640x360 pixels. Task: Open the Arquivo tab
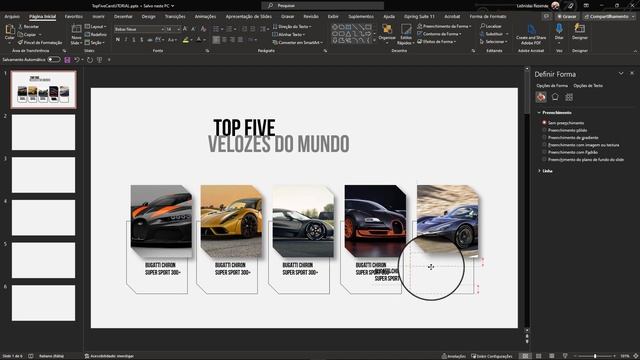pyautogui.click(x=12, y=16)
